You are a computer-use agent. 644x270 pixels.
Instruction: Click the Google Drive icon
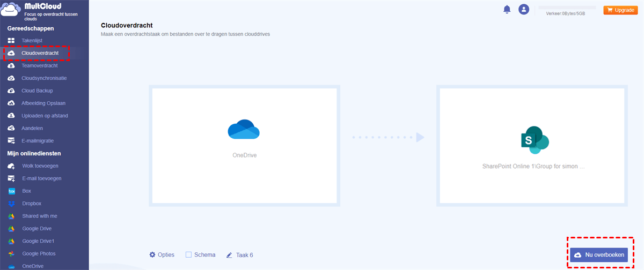click(x=11, y=229)
